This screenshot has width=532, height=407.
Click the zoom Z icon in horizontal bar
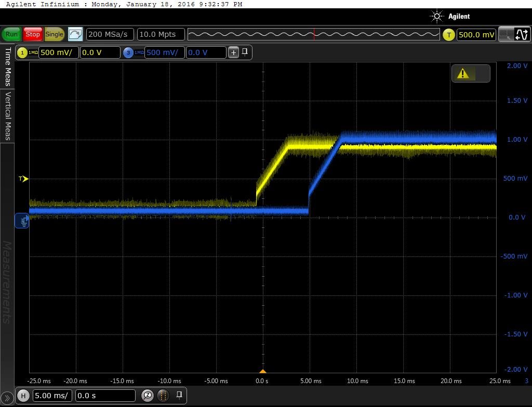(148, 395)
